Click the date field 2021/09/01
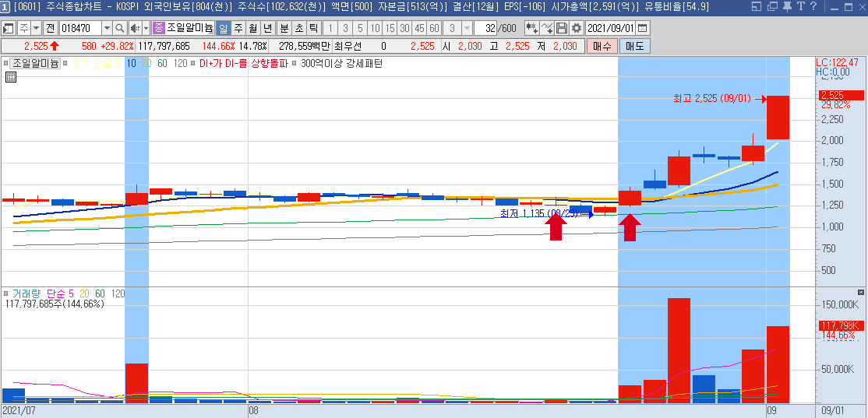The image size is (868, 418). click(x=611, y=28)
